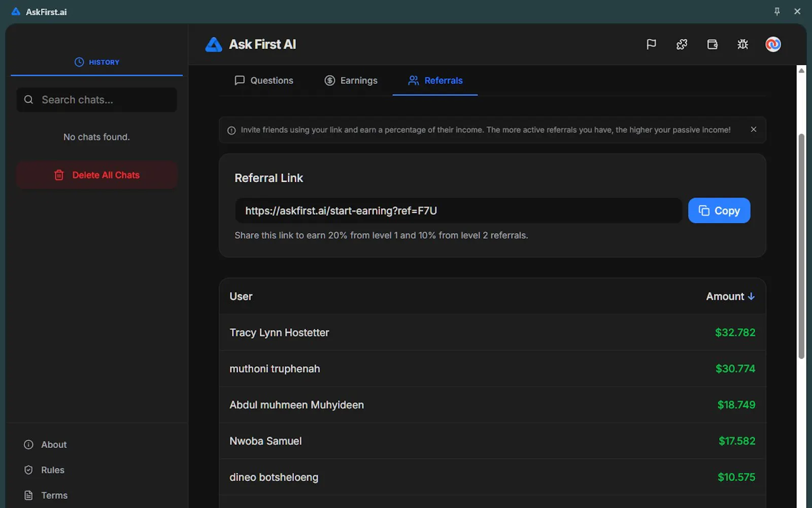This screenshot has width=812, height=508.
Task: Click the $17.582 amount
Action: tap(737, 441)
